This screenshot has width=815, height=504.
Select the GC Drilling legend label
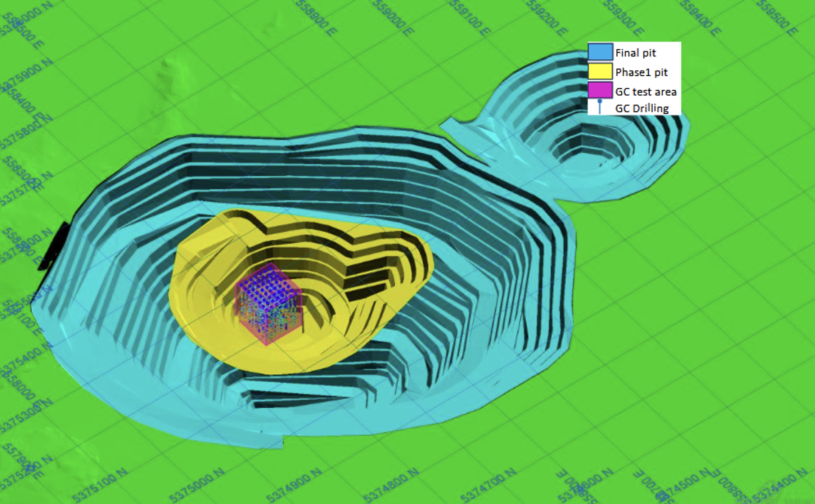click(642, 108)
